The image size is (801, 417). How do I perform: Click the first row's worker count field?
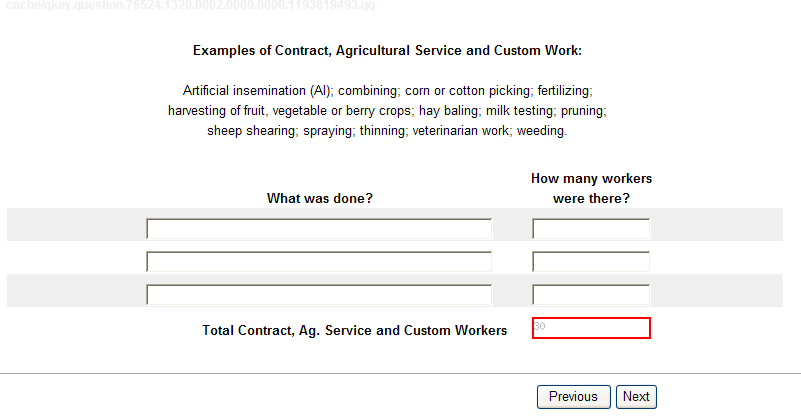coord(591,229)
